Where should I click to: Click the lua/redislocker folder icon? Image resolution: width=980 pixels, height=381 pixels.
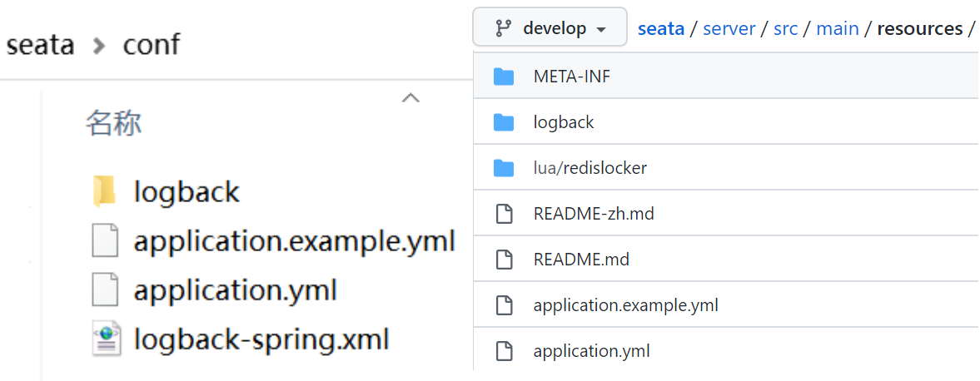click(503, 168)
